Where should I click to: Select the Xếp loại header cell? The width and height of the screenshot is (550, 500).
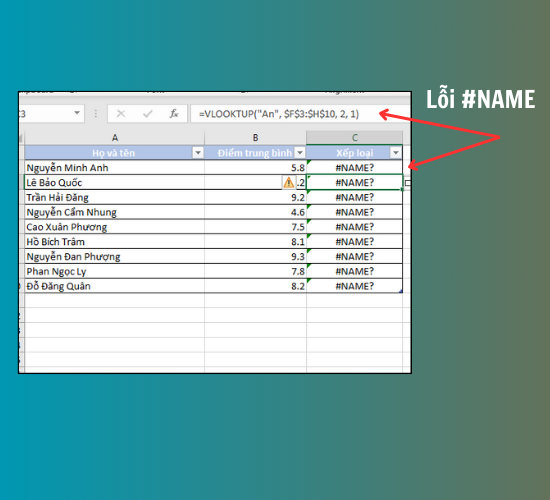point(355,153)
